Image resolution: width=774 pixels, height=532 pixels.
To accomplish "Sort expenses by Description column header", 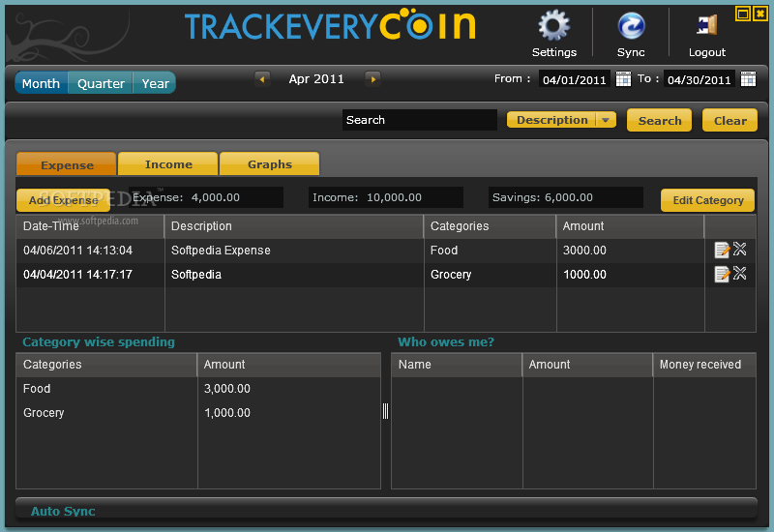I will point(294,226).
